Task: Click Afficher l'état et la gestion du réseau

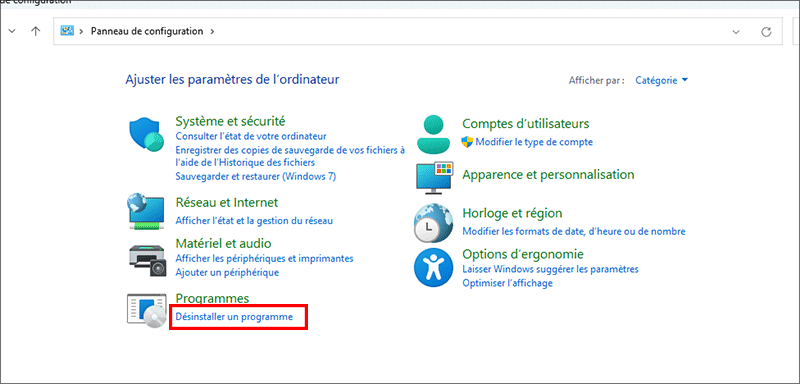Action: [254, 221]
